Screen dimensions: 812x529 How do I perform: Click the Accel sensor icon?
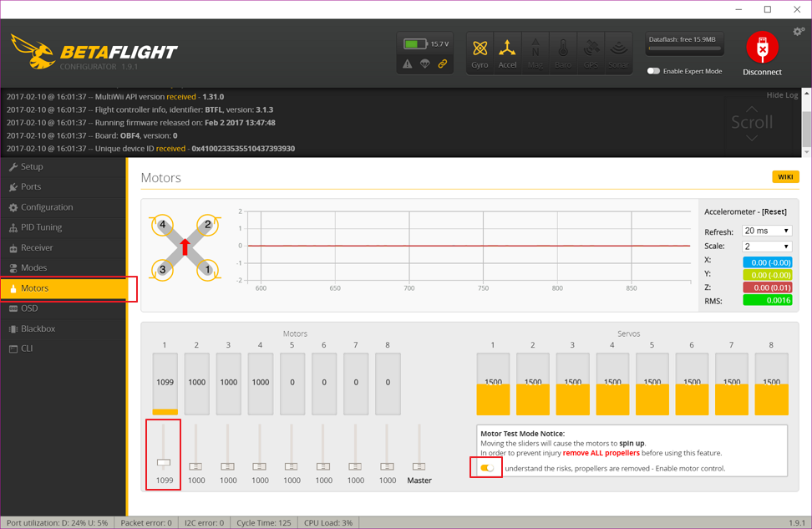[x=507, y=48]
